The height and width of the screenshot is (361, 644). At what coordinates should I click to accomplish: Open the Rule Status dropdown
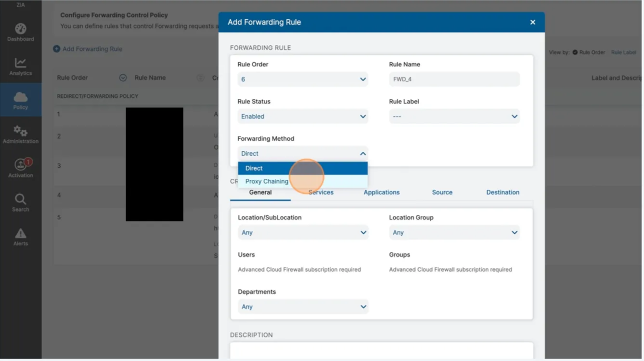303,116
